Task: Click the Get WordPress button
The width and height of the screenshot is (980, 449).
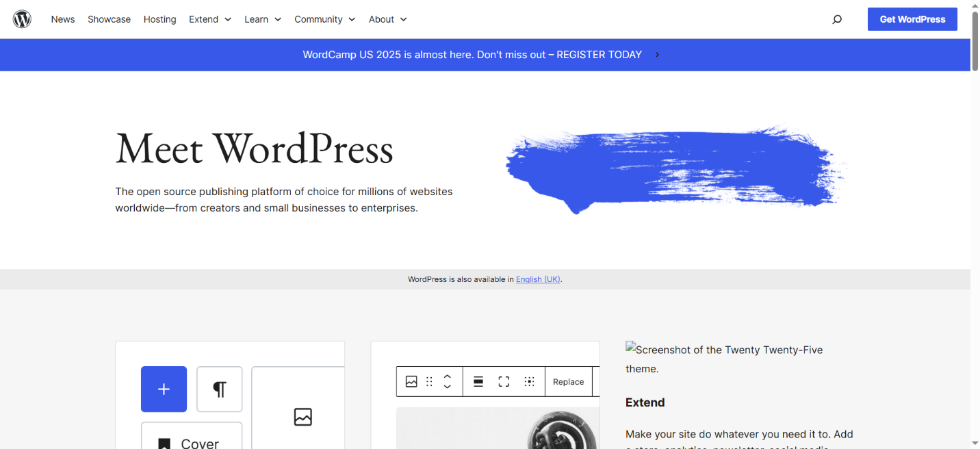Action: tap(912, 19)
